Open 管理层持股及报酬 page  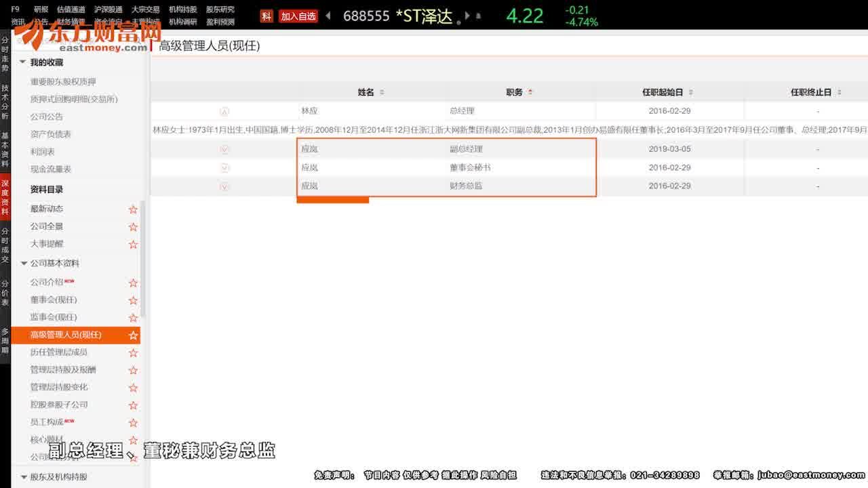(x=63, y=370)
